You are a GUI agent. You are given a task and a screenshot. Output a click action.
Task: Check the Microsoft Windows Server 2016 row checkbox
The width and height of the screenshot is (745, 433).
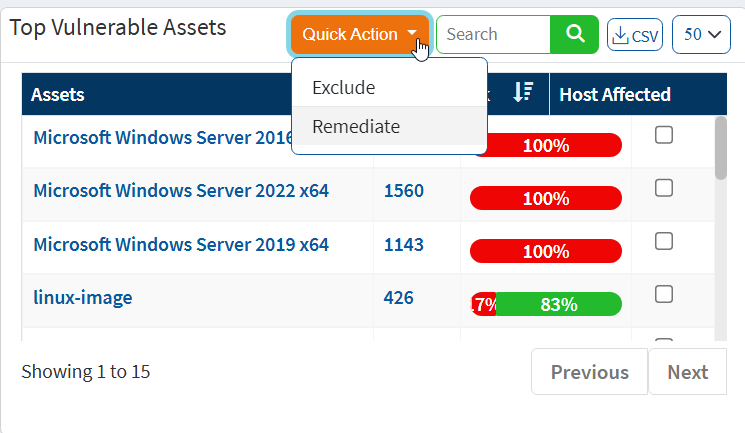664,136
